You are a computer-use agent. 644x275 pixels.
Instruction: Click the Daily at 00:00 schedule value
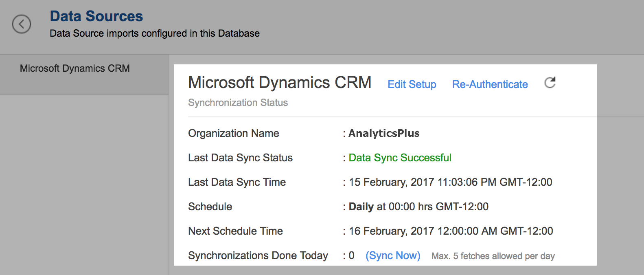click(418, 207)
